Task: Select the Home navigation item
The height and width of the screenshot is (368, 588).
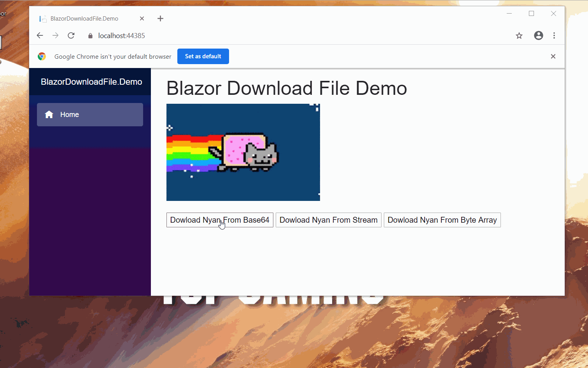Action: (90, 115)
